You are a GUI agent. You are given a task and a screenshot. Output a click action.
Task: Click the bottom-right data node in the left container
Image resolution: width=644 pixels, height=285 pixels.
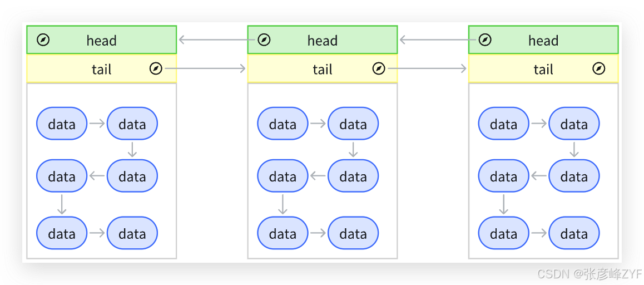[132, 233]
